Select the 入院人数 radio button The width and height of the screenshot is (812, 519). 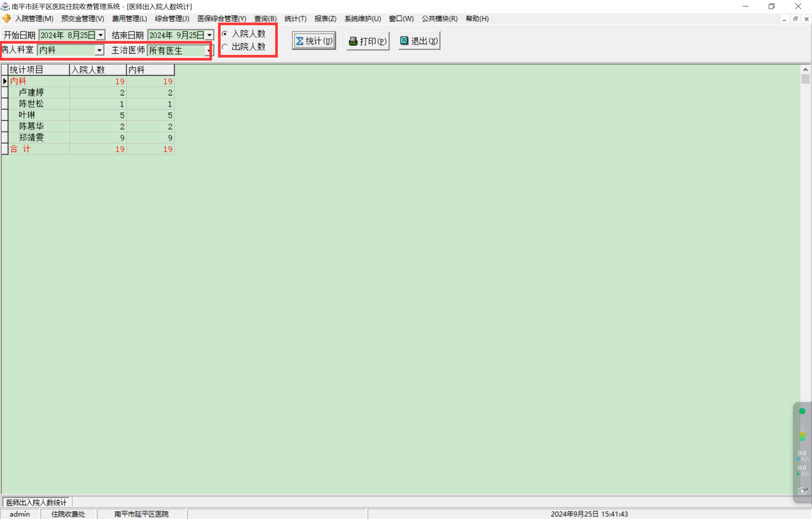click(225, 34)
